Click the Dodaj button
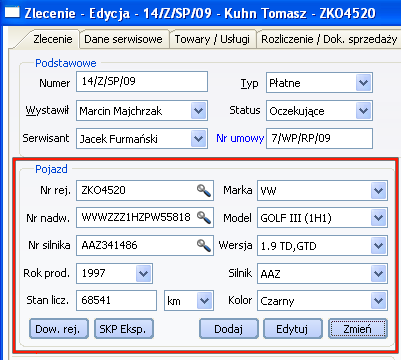 click(x=229, y=329)
